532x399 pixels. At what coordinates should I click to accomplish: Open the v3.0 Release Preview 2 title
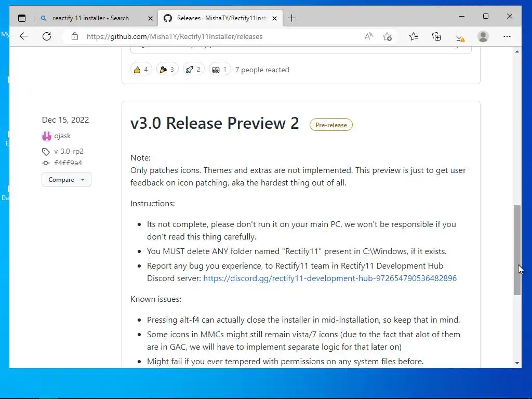215,123
